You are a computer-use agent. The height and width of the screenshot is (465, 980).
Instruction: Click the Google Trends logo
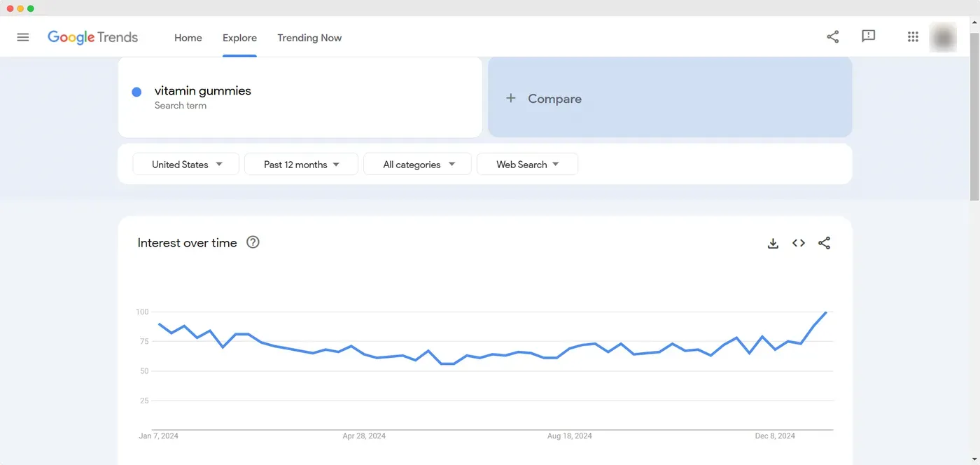(x=92, y=38)
